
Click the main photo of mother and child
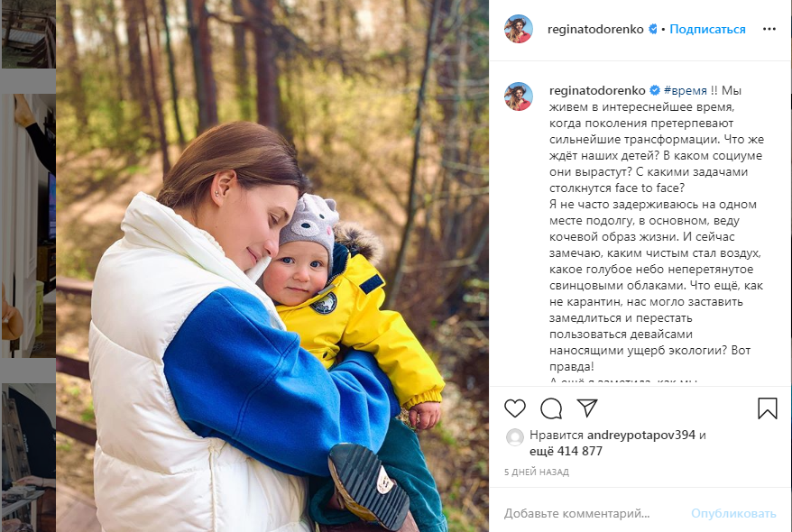point(272,266)
